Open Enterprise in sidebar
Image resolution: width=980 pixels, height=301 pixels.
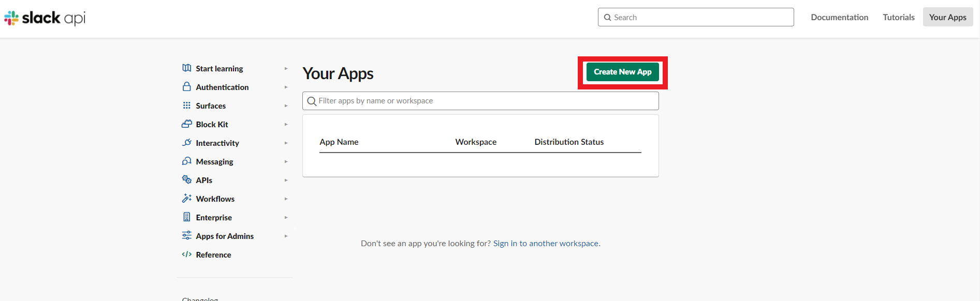coord(214,217)
